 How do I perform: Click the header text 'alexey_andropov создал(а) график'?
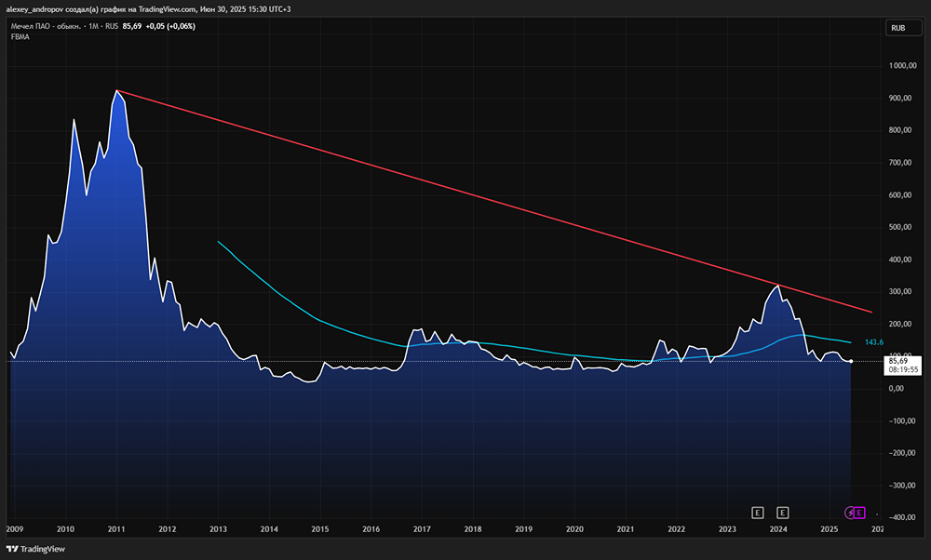65,9
